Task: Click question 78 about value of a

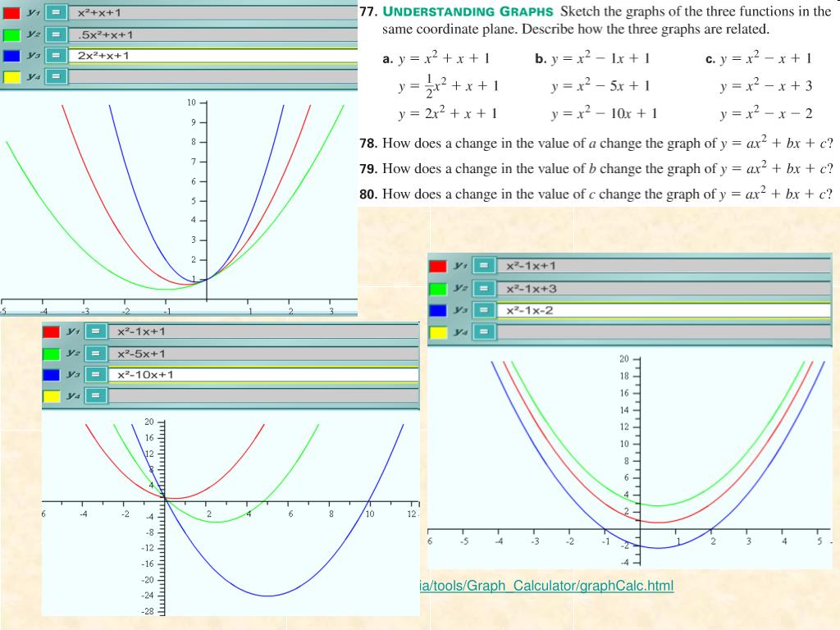Action: point(596,143)
